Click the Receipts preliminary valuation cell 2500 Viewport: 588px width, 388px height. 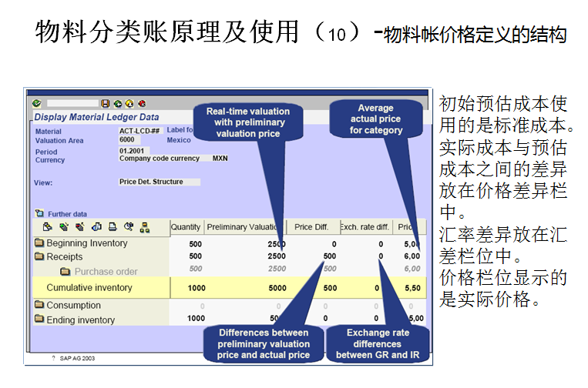click(x=277, y=256)
